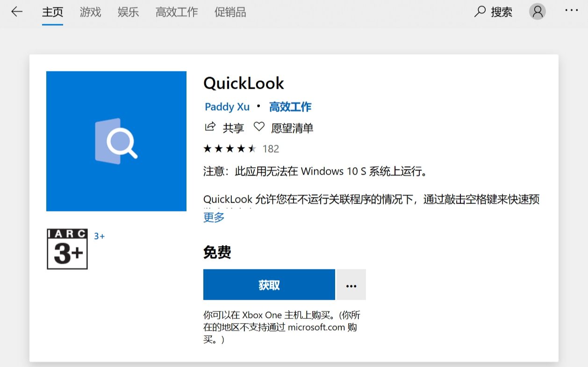The width and height of the screenshot is (588, 367).
Task: Switch to the 主页 tab
Action: (x=53, y=12)
